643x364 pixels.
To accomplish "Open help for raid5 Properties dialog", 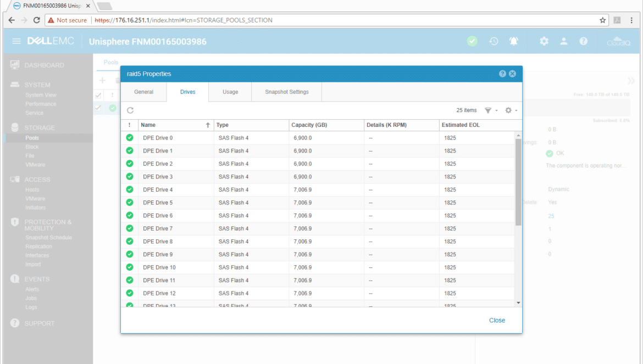I will (x=502, y=74).
